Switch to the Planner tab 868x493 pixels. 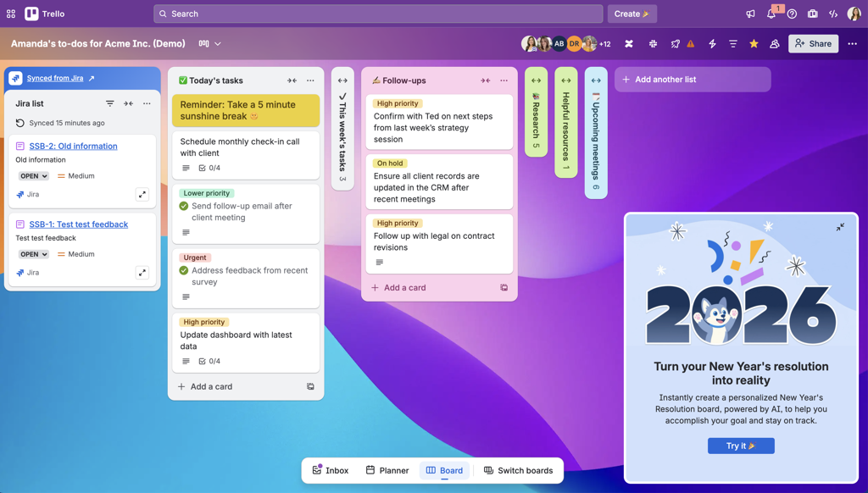[x=387, y=470]
